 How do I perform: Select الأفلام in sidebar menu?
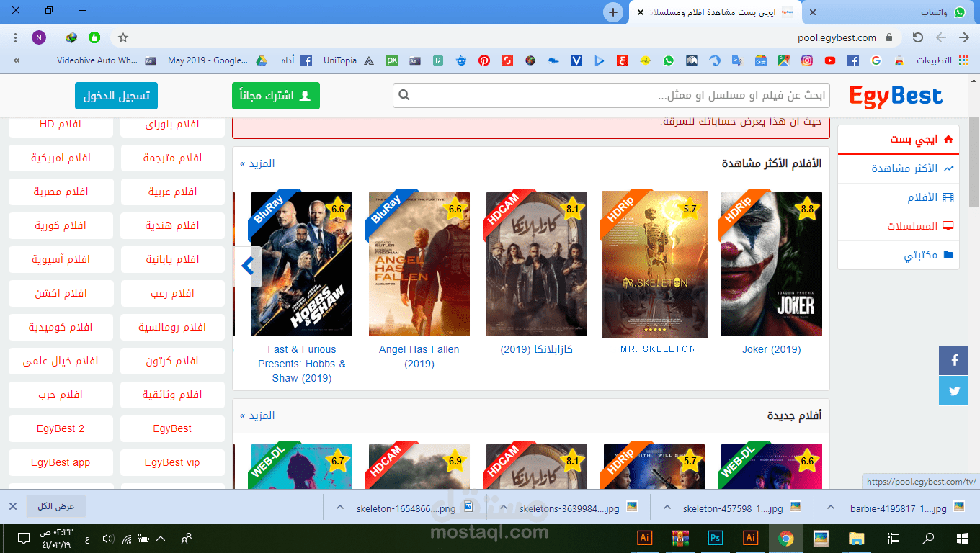click(899, 197)
